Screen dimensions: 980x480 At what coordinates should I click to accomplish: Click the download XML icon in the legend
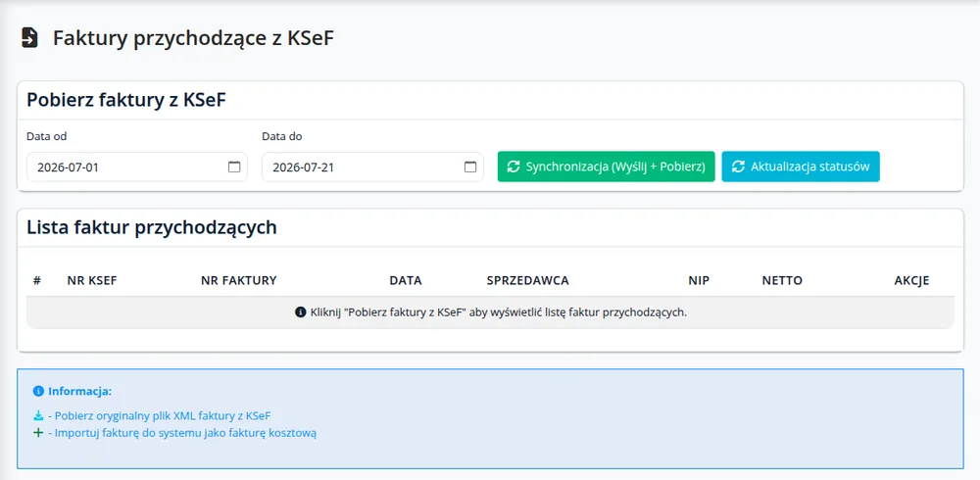click(38, 415)
